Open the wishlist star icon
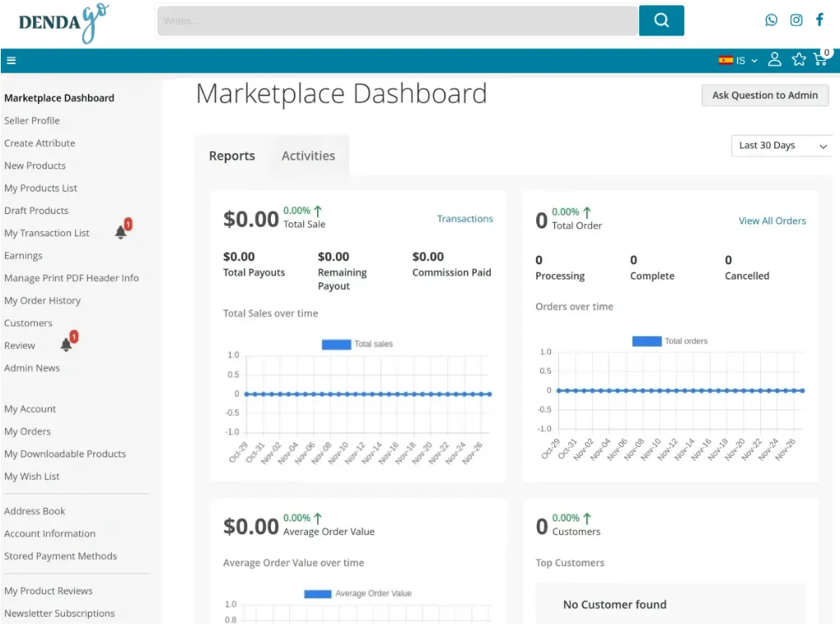The image size is (840, 638). (x=798, y=59)
